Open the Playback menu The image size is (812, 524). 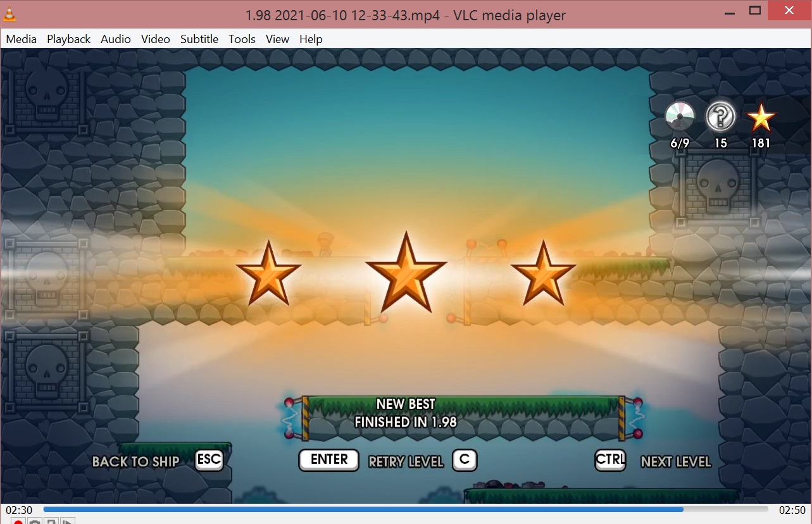[x=68, y=39]
